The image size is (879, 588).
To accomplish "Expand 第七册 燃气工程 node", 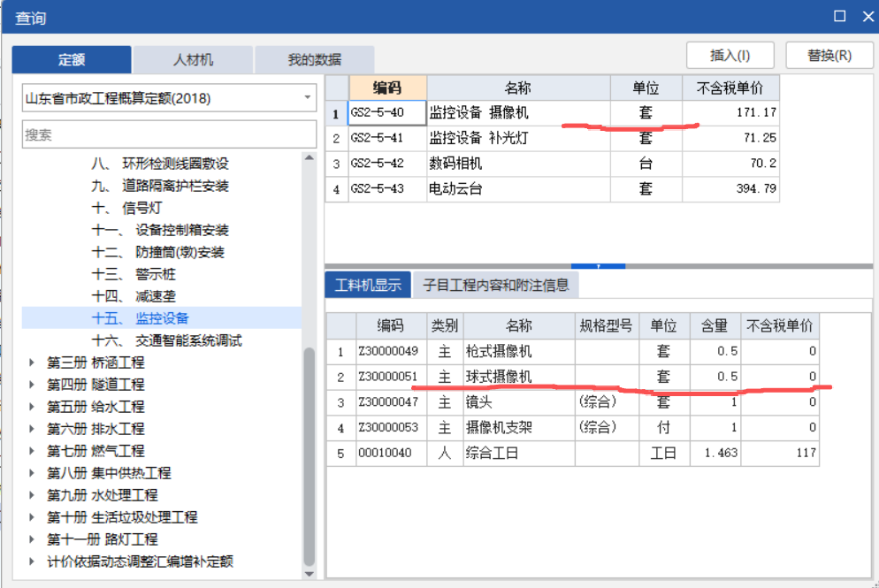I will 32,451.
